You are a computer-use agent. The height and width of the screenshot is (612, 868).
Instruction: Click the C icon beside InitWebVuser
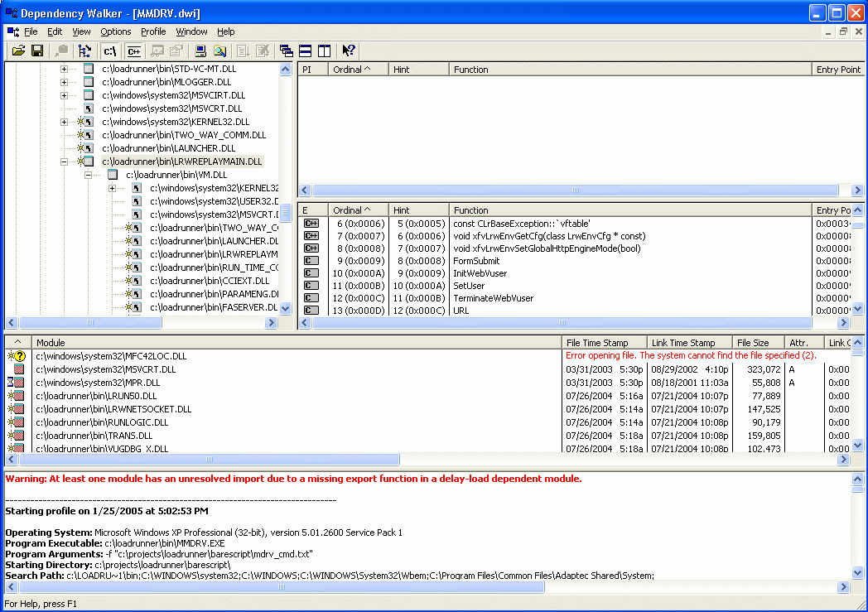311,272
